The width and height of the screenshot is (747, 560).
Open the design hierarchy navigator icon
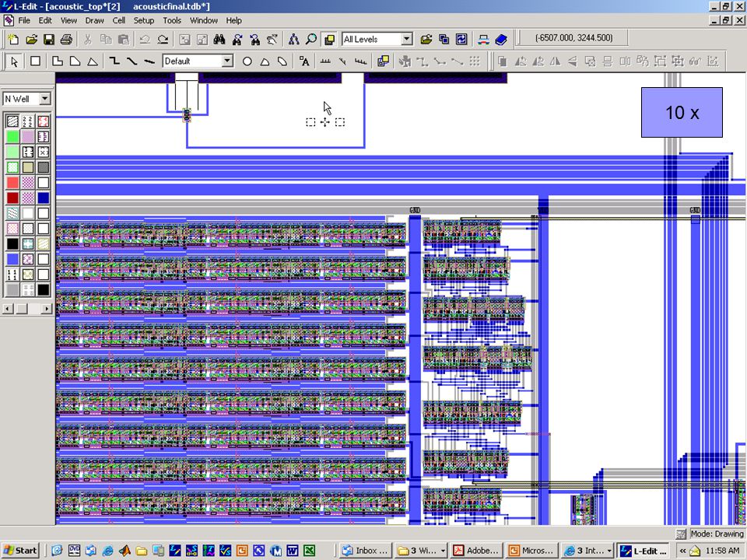coord(293,40)
